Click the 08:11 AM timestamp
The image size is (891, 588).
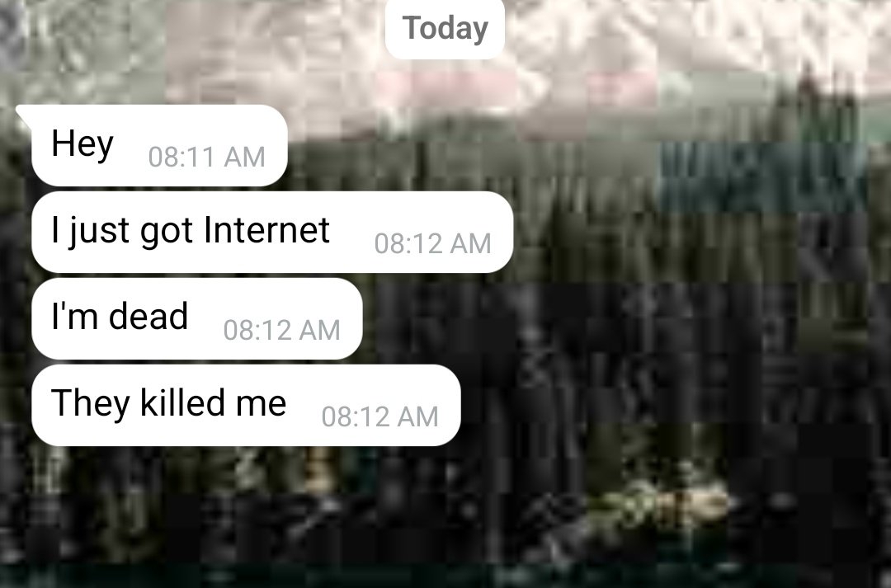click(207, 157)
